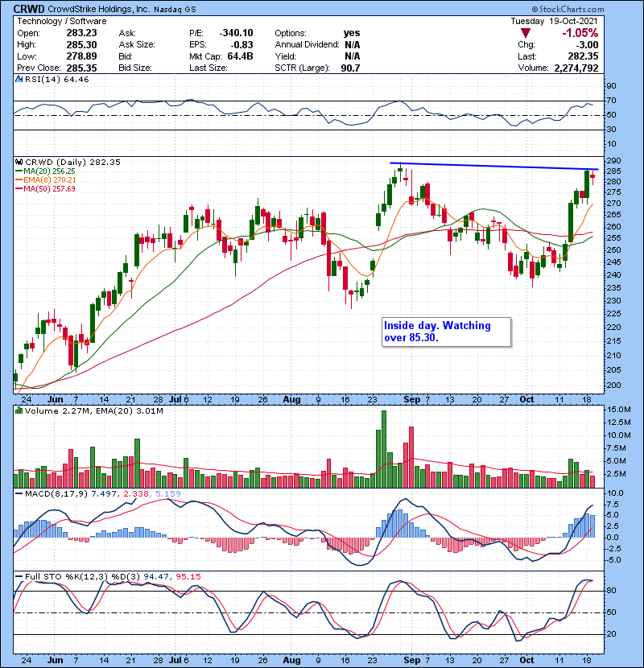
Task: Click the P/E value -340.10
Action: point(236,33)
